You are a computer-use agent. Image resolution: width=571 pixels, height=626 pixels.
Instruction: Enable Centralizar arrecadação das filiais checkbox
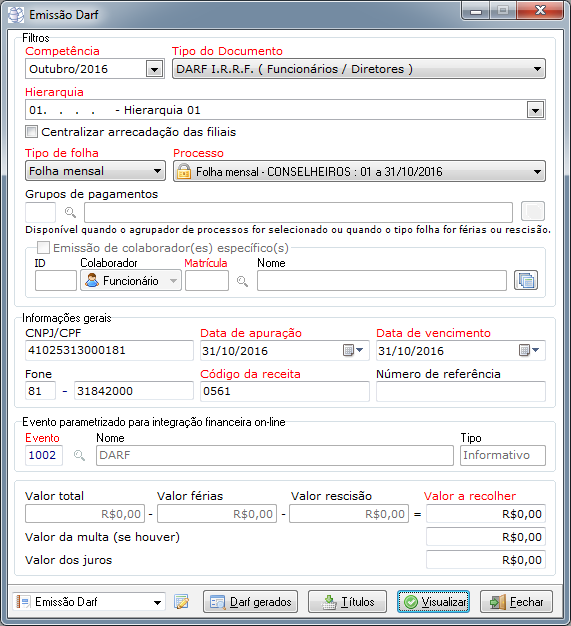(x=31, y=131)
